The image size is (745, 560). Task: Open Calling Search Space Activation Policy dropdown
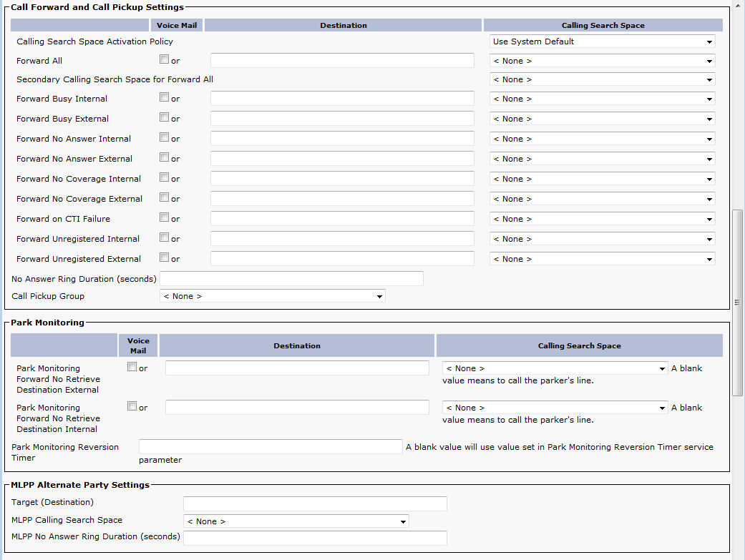click(602, 41)
